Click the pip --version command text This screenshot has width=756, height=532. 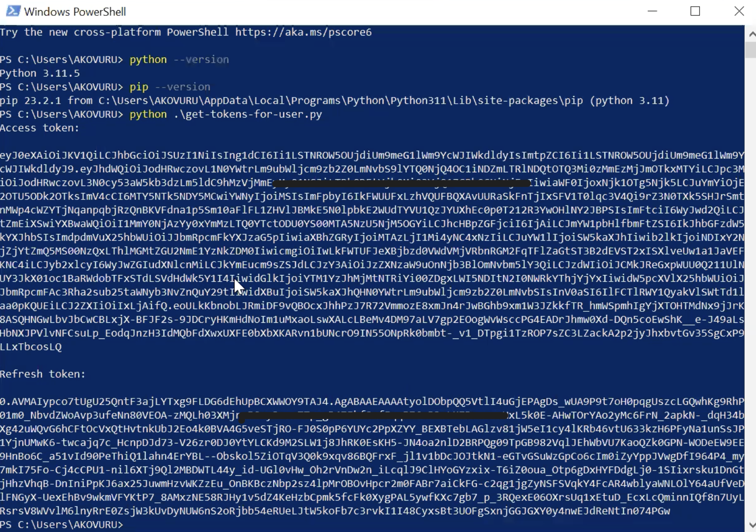point(170,87)
